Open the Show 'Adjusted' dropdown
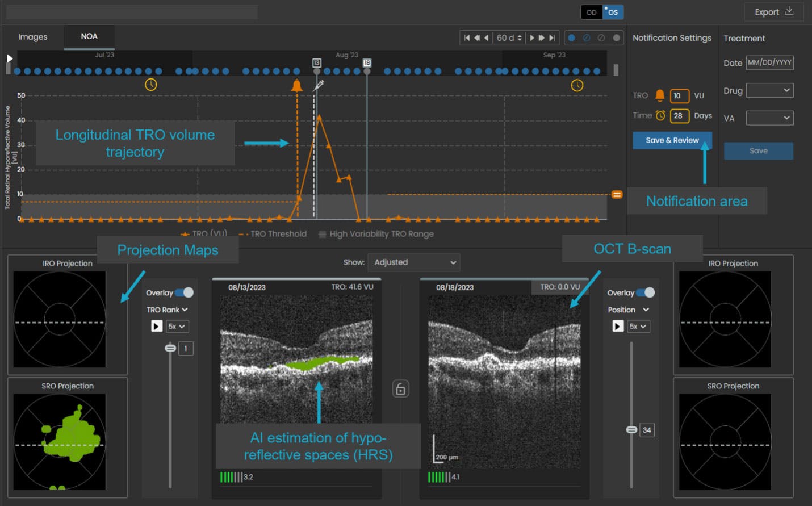The height and width of the screenshot is (506, 812). pyautogui.click(x=414, y=262)
